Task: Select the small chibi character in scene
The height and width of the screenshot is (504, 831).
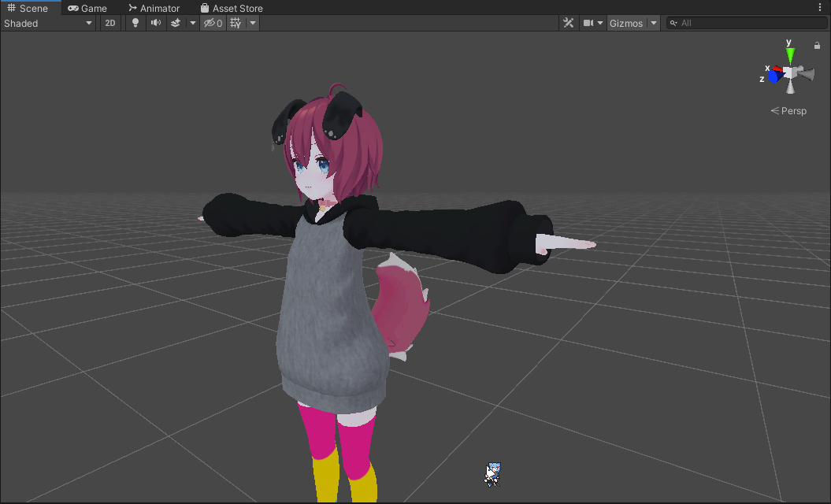Action: click(493, 474)
